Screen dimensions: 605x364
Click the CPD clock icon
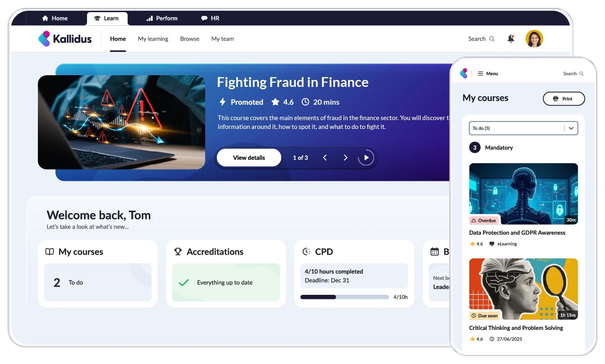point(306,251)
